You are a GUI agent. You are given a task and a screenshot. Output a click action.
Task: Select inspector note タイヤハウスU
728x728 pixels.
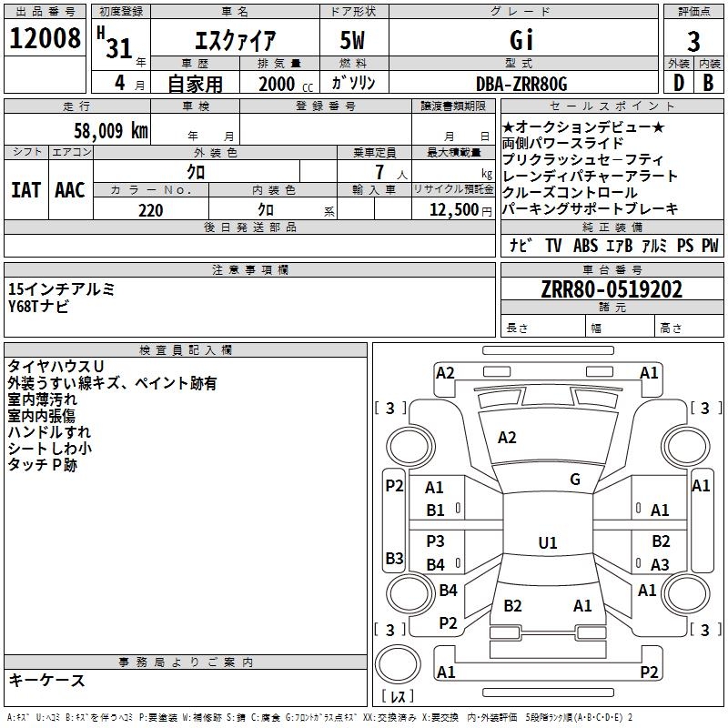[x=56, y=367]
